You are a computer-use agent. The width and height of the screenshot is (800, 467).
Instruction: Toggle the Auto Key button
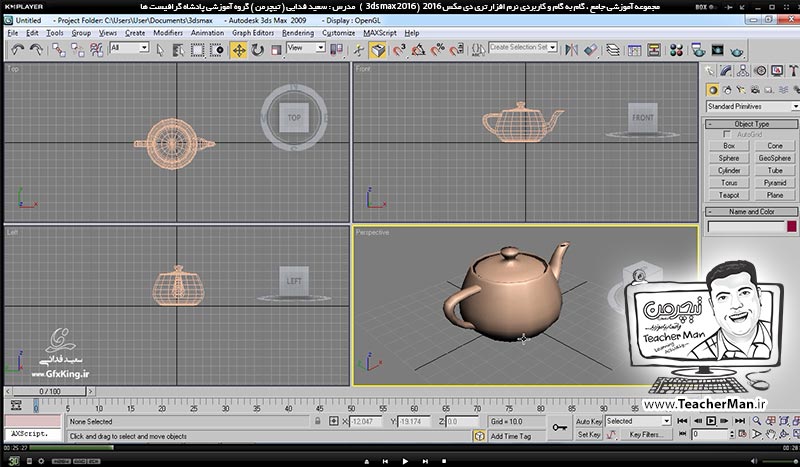coord(589,421)
